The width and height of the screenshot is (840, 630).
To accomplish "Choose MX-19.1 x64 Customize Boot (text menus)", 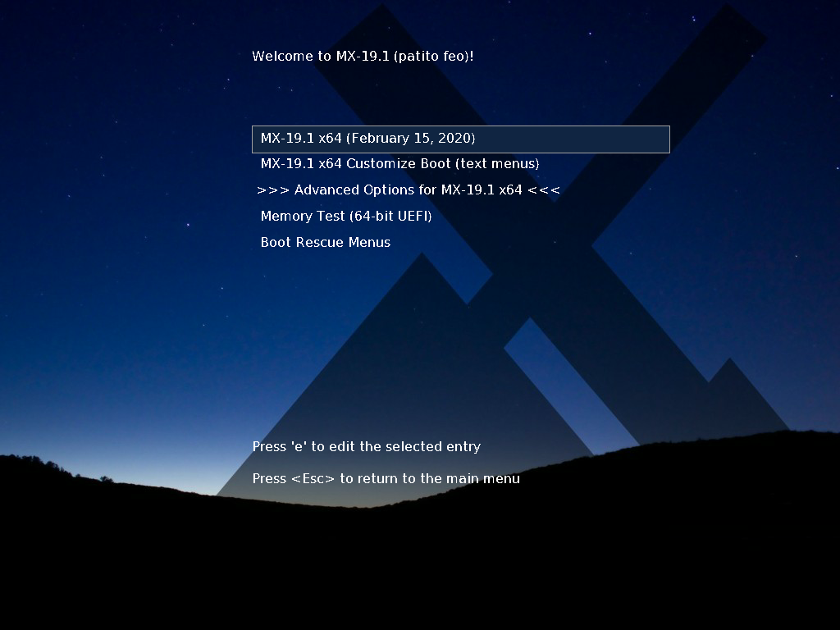I will click(x=399, y=164).
